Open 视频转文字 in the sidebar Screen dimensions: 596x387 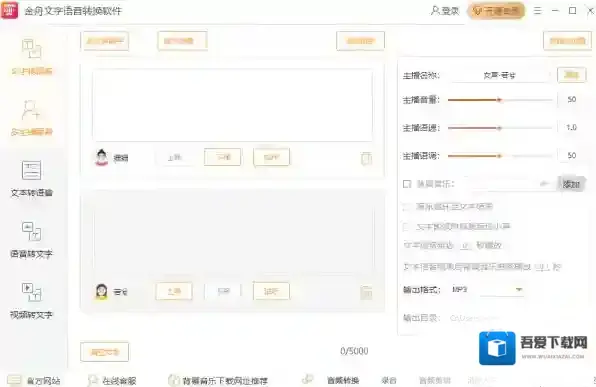coord(32,300)
